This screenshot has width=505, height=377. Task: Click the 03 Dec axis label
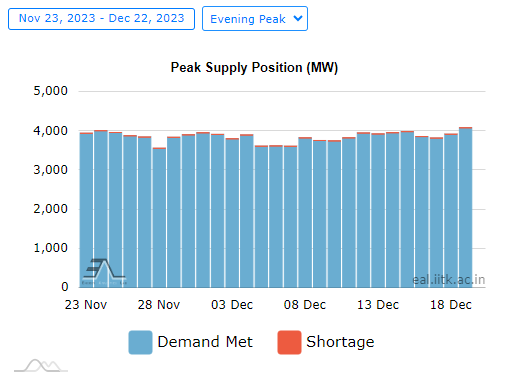coord(232,305)
